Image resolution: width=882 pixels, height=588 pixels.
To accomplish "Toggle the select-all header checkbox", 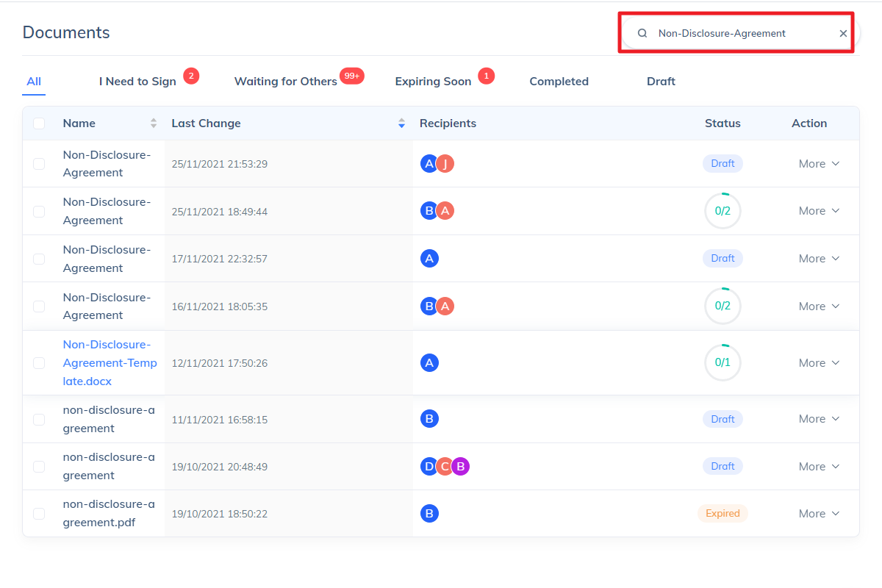I will pos(39,123).
